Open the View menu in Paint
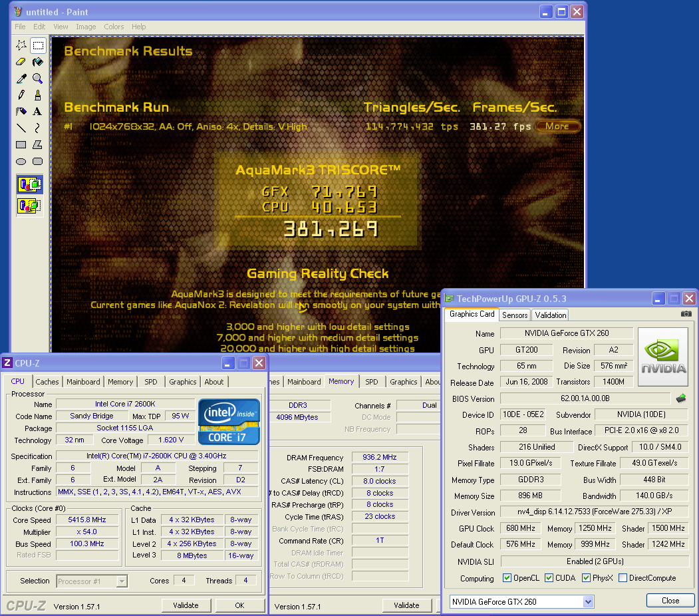 point(61,27)
